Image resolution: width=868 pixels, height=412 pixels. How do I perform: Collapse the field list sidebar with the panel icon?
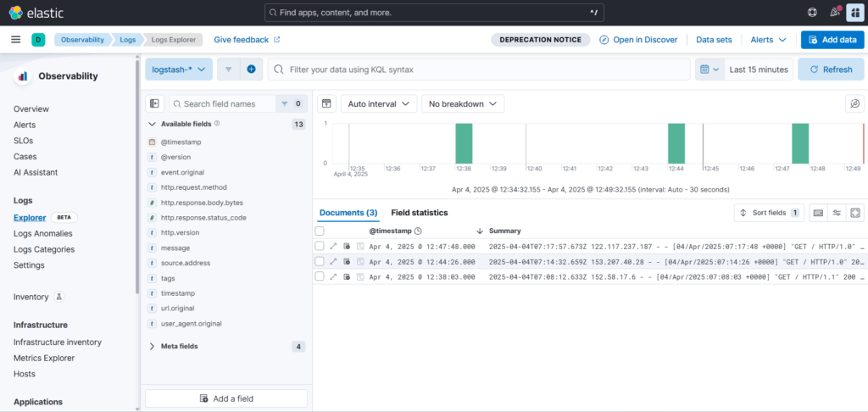click(x=155, y=103)
